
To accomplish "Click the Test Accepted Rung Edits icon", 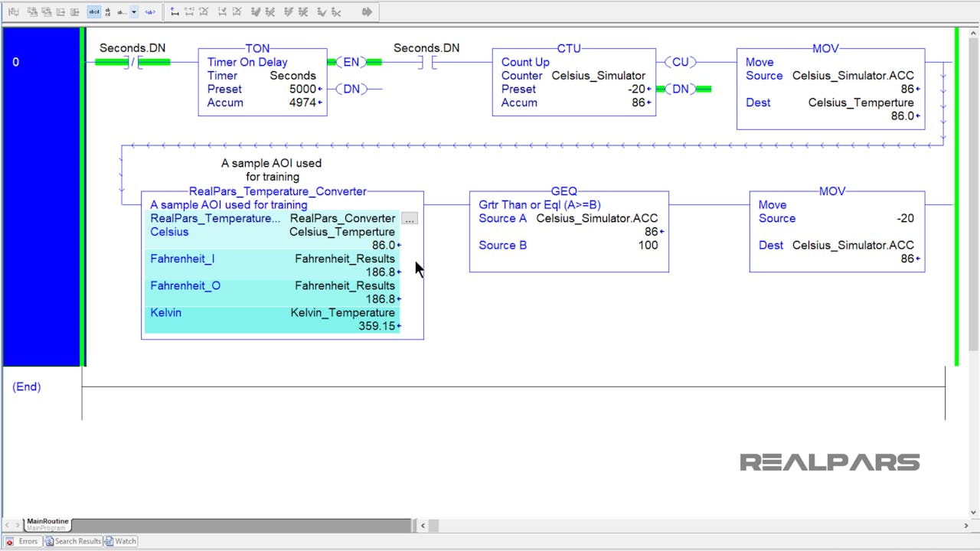I will (256, 11).
